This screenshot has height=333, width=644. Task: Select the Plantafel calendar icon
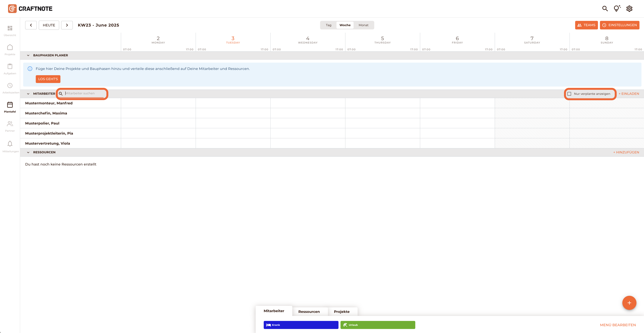point(10,105)
